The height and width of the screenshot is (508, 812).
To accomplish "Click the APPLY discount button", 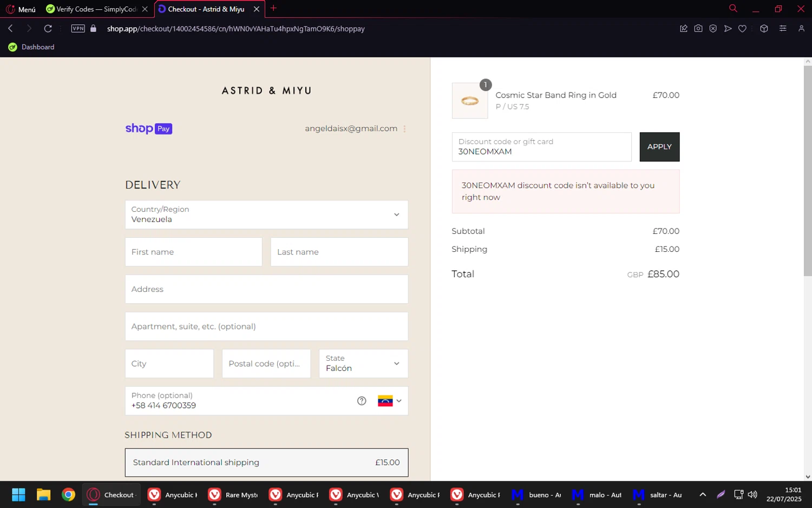I will pyautogui.click(x=659, y=147).
